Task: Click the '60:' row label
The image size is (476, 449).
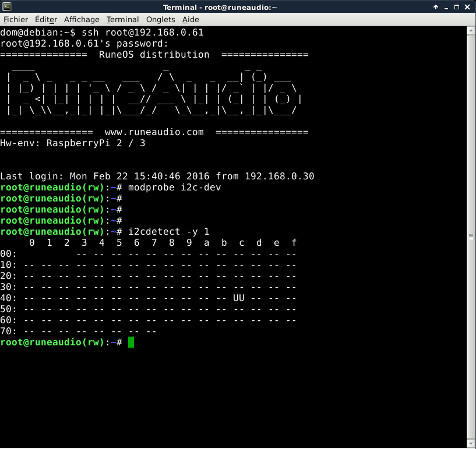Action: (x=8, y=320)
